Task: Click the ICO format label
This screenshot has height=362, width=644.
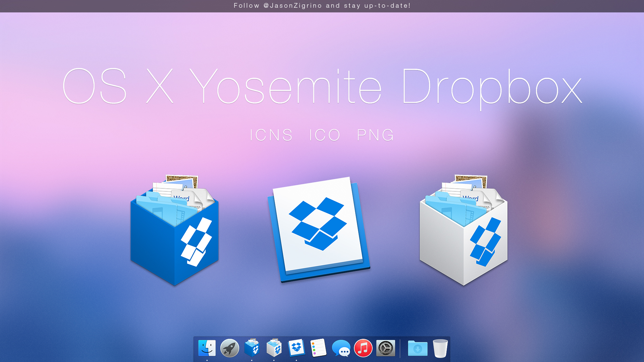Action: (x=325, y=135)
